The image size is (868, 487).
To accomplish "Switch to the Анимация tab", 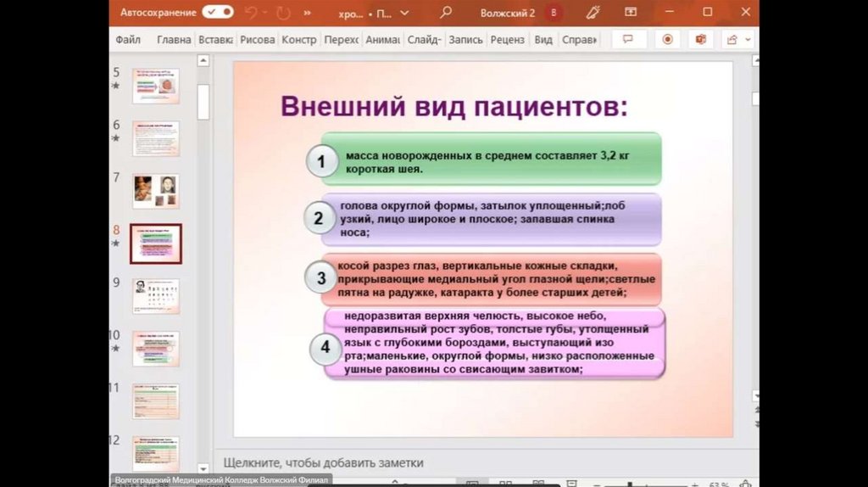I will click(382, 40).
